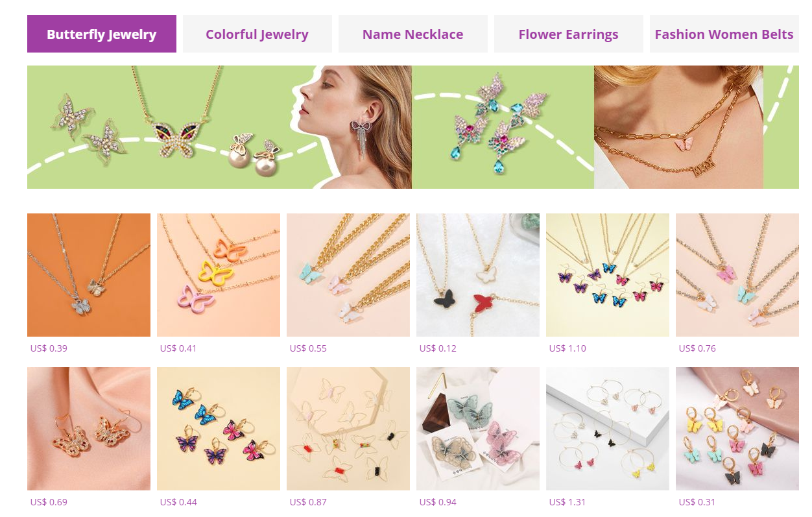Open the necklace on the orange background
Image resolution: width=812 pixels, height=517 pixels.
click(89, 275)
